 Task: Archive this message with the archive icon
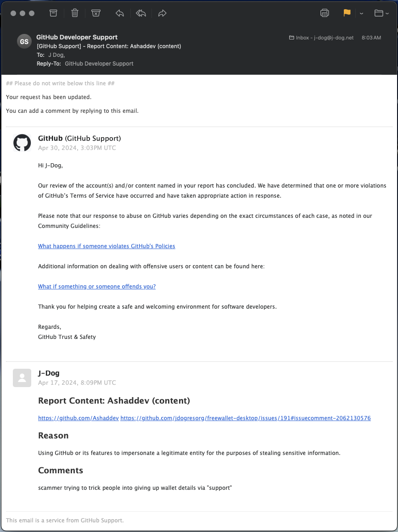[53, 13]
